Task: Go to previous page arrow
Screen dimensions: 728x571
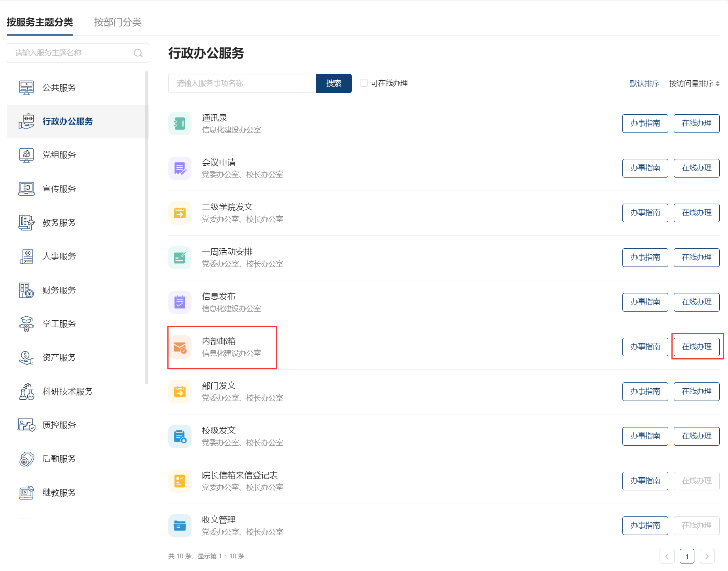Action: [x=667, y=556]
